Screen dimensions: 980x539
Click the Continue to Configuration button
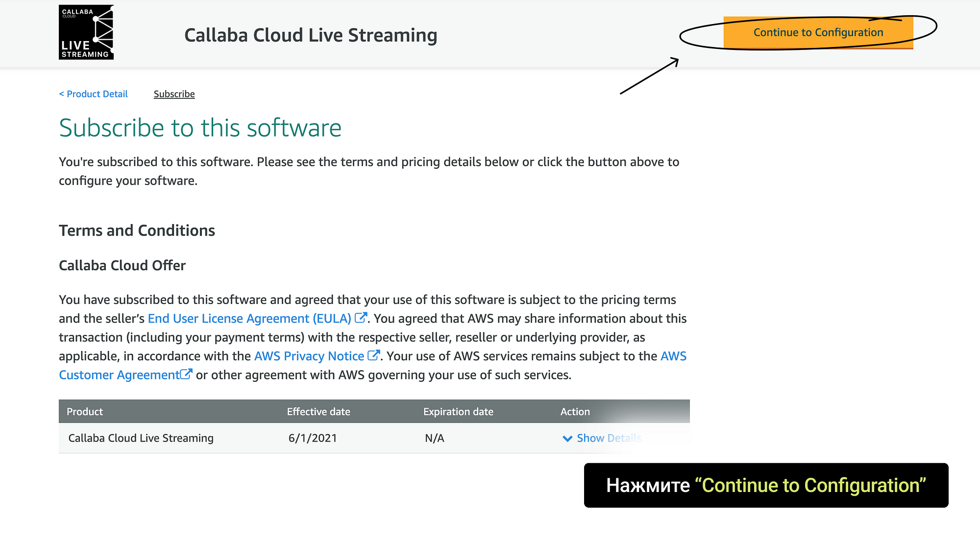[818, 33]
